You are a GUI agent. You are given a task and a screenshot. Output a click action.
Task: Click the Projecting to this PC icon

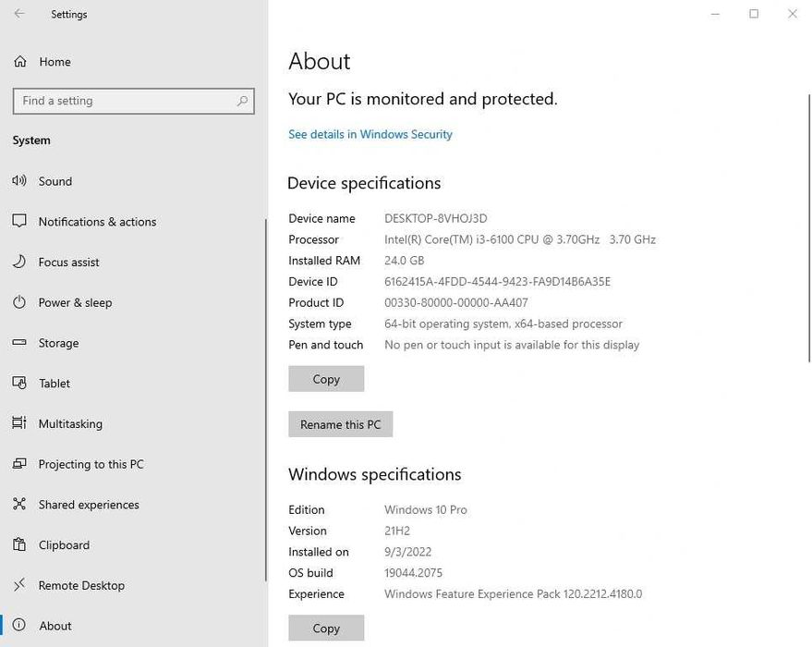pyautogui.click(x=19, y=464)
